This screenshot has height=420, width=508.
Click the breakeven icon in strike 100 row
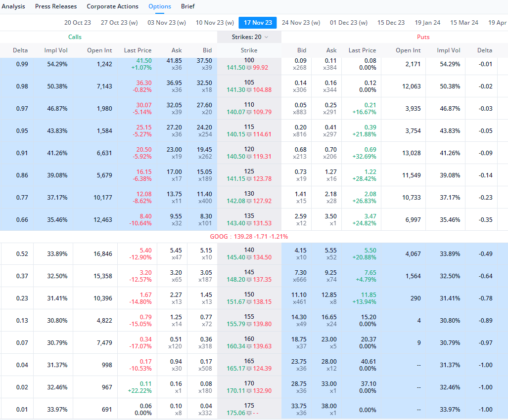[249, 68]
